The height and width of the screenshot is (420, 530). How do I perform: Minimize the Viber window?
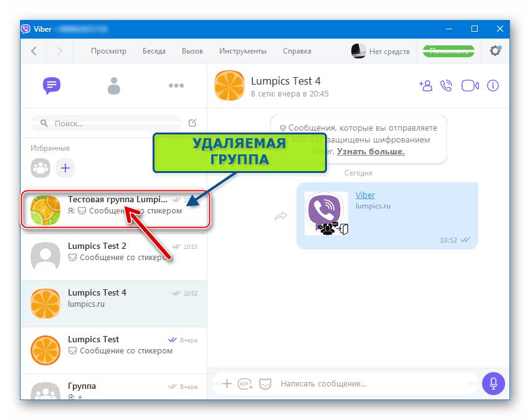click(x=449, y=29)
